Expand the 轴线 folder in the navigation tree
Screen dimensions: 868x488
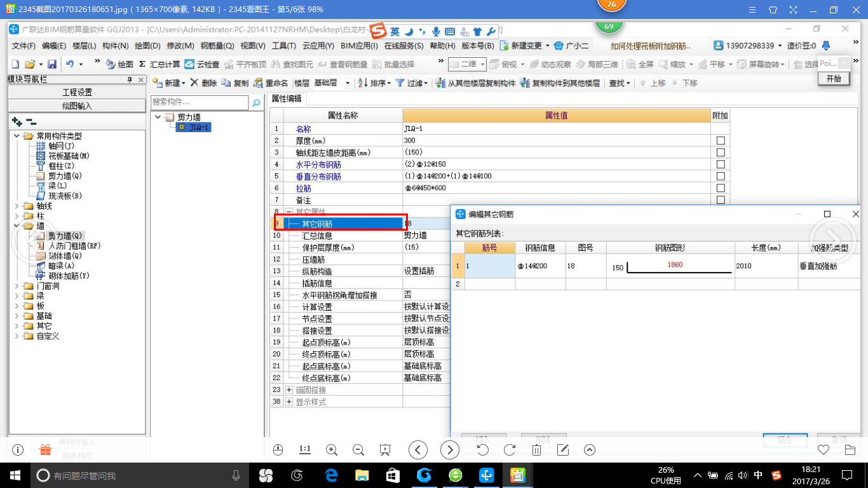click(17, 206)
